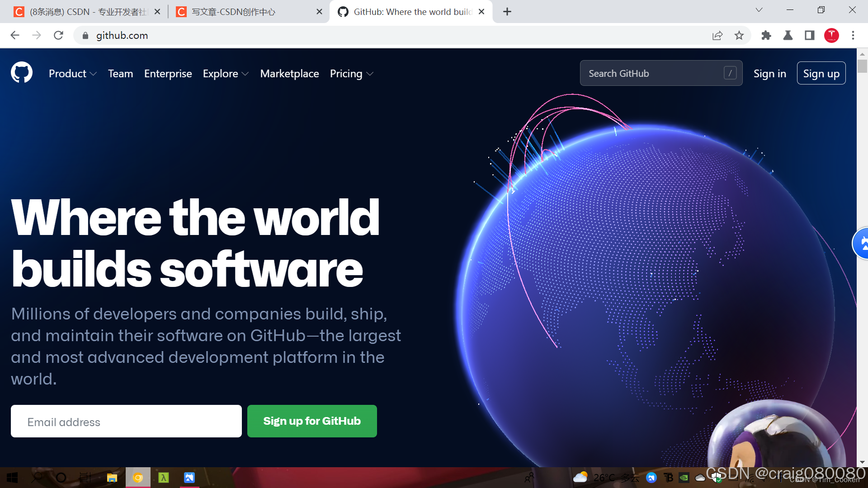Viewport: 868px width, 488px height.
Task: Click the GitHub Octocat logo
Action: pyautogui.click(x=22, y=73)
